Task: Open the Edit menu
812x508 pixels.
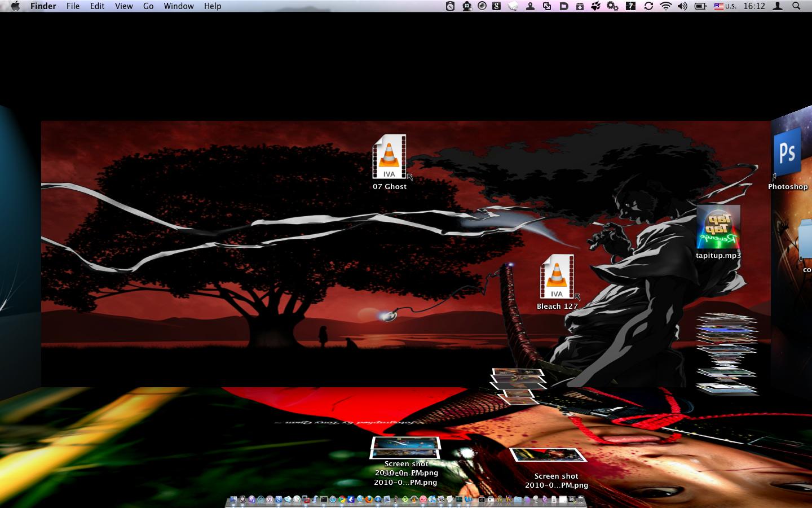Action: 98,6
